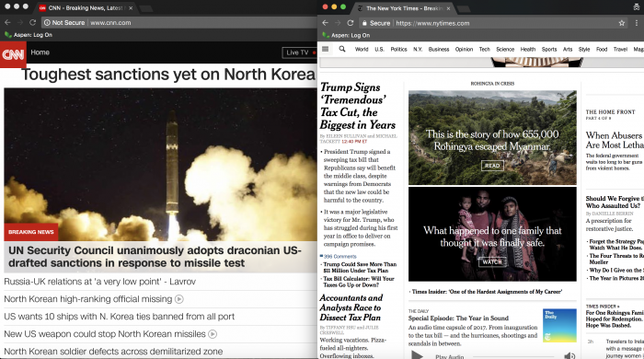Screen dimensions: 644x359
Task: Bookmark the NYTimes page with star
Action: 622,23
